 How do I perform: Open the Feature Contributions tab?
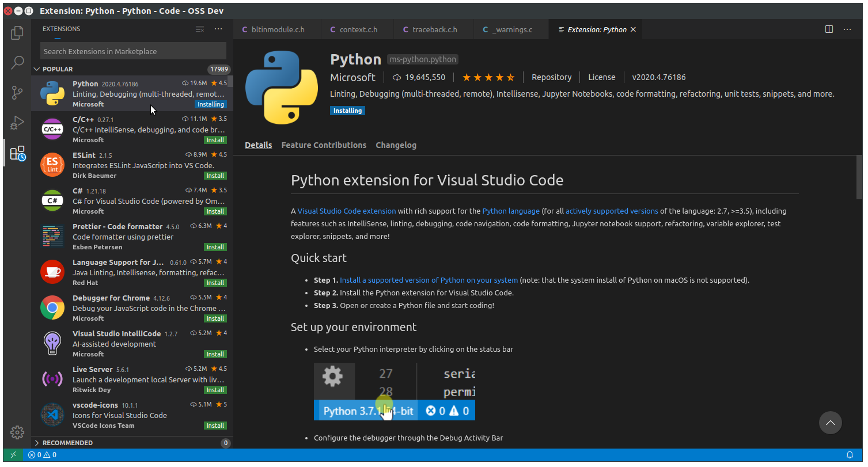tap(324, 145)
